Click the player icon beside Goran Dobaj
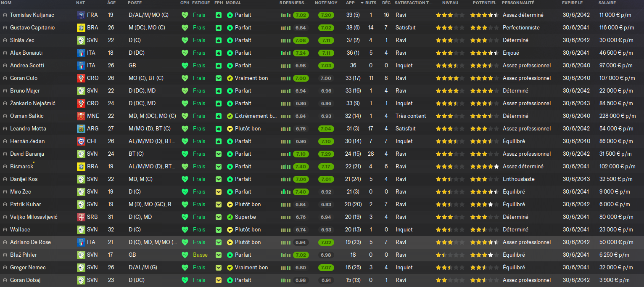This screenshot has width=644, height=287. point(5,280)
